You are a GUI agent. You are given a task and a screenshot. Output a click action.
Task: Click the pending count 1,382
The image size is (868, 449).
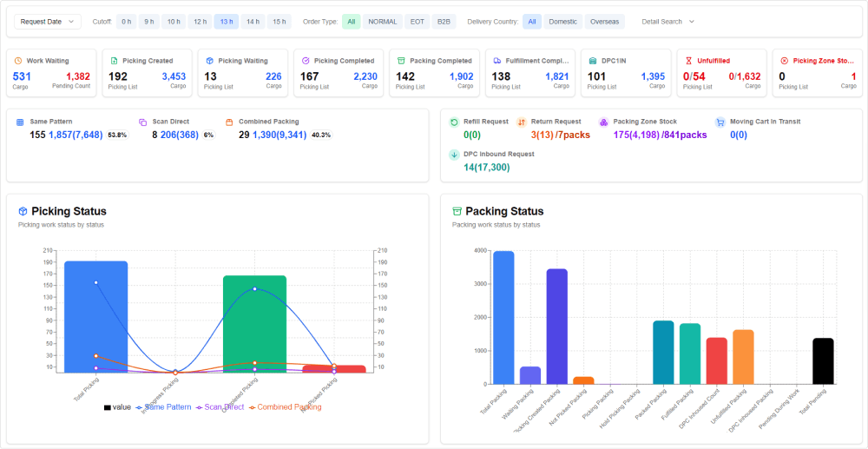(78, 76)
